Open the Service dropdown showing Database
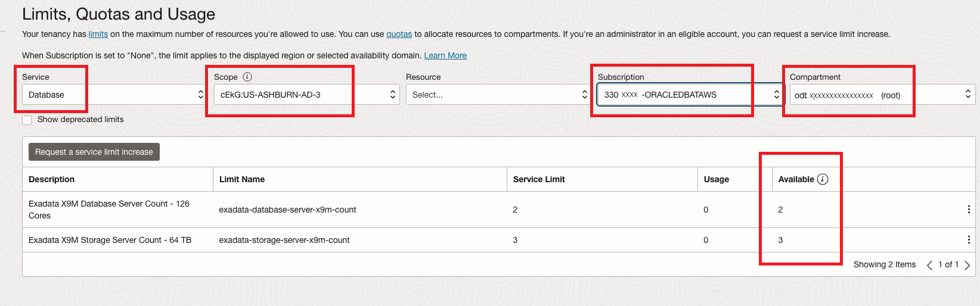Viewport: 980px width, 306px height. pyautogui.click(x=113, y=95)
